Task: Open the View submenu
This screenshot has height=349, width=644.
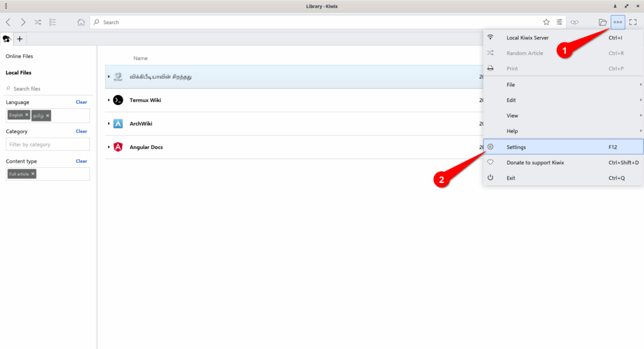Action: 563,116
